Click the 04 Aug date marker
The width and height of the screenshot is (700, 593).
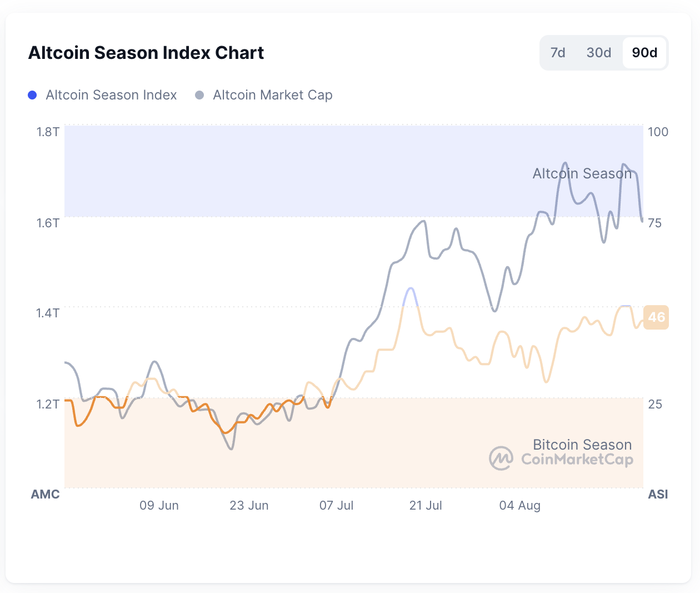(x=519, y=505)
